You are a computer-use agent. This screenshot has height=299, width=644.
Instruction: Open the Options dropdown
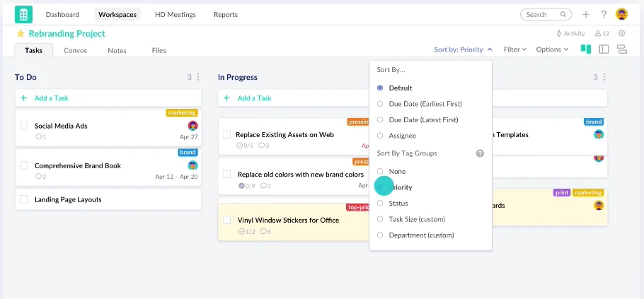pyautogui.click(x=552, y=49)
